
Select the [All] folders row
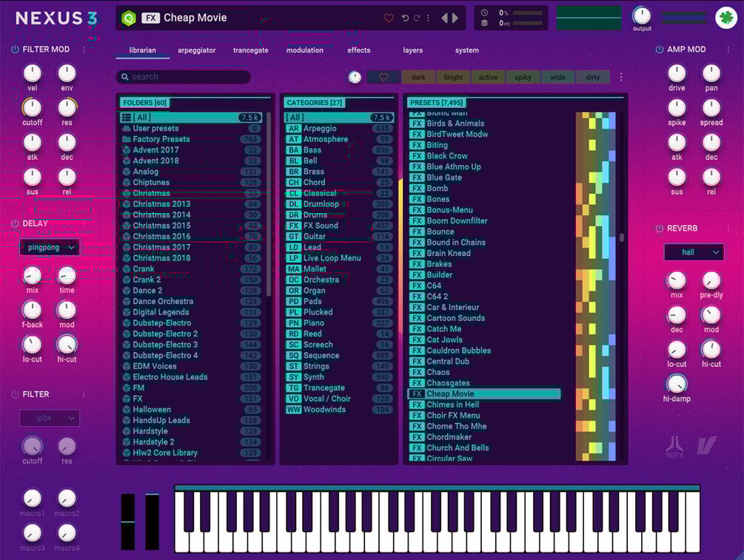click(x=191, y=118)
